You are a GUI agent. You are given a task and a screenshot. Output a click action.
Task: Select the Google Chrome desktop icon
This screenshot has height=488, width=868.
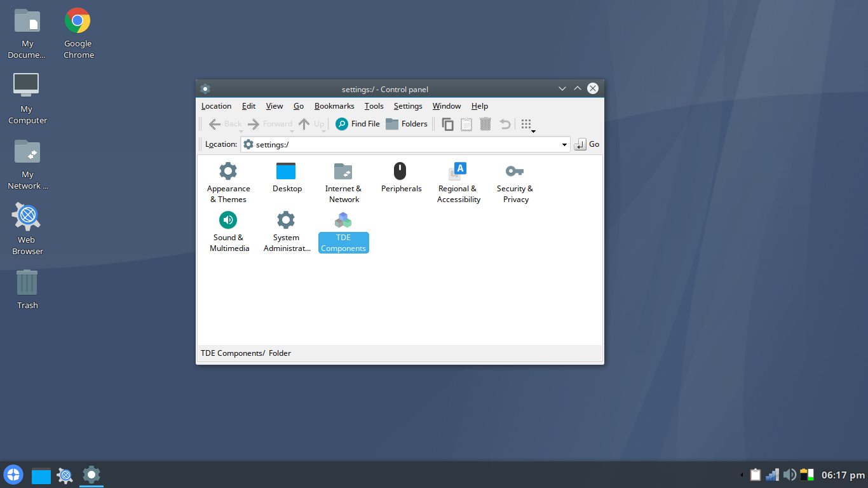coord(78,34)
